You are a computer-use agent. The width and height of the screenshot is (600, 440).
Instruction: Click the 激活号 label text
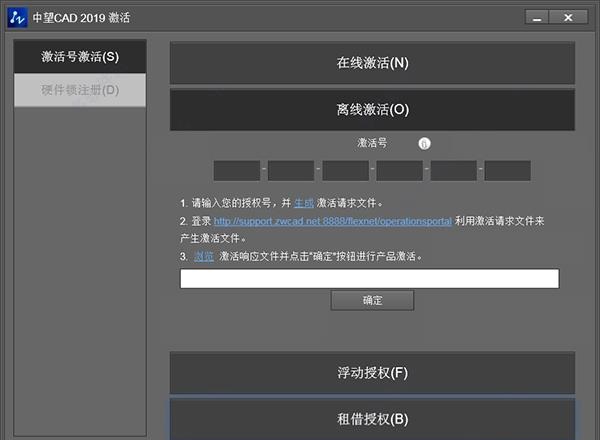pyautogui.click(x=372, y=143)
